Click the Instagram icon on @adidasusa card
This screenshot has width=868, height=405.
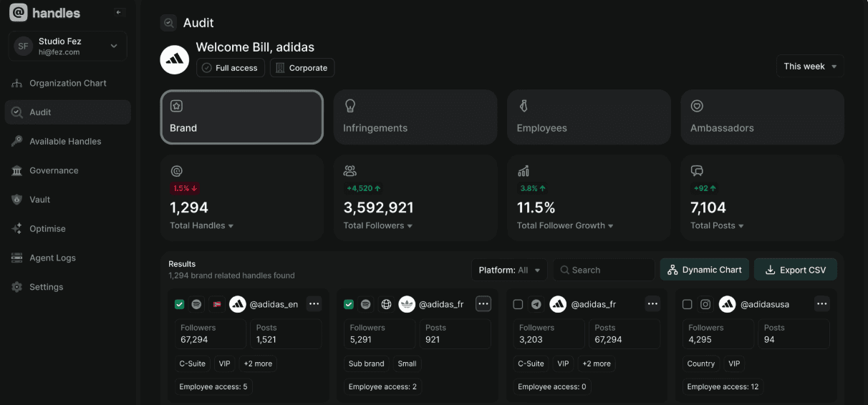[705, 304]
